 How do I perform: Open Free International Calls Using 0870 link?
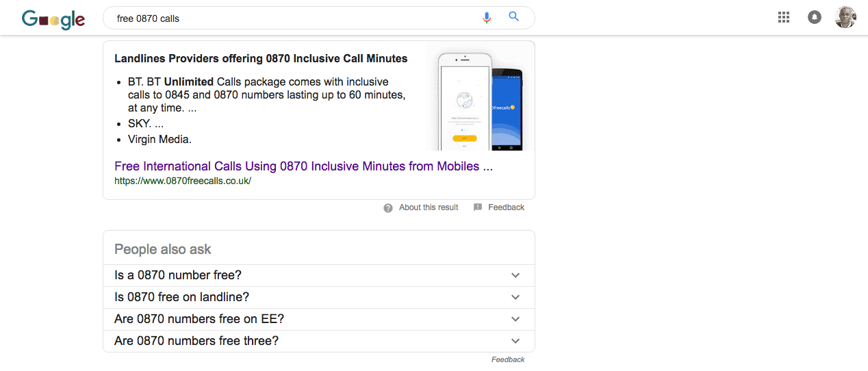303,166
